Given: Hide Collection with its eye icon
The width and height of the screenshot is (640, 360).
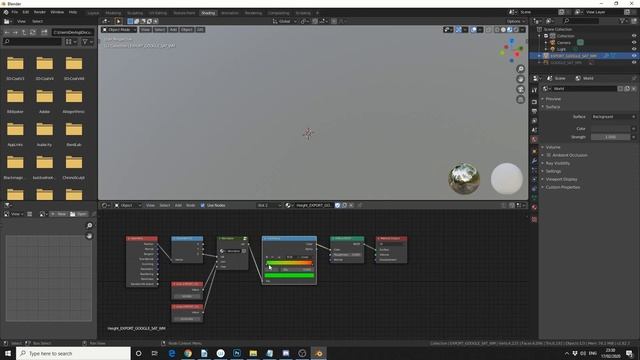Looking at the screenshot, I should pos(634,36).
